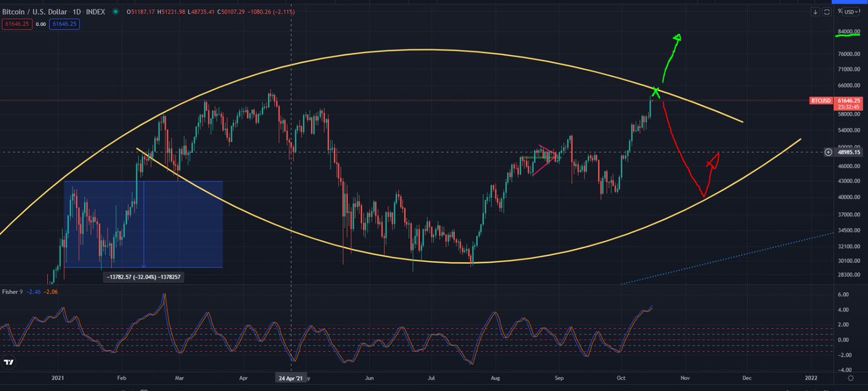Click the 28300.00 price scale label

849,275
